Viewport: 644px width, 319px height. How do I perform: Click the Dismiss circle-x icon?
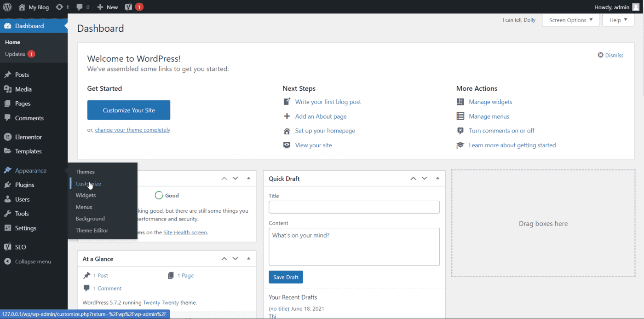click(600, 55)
